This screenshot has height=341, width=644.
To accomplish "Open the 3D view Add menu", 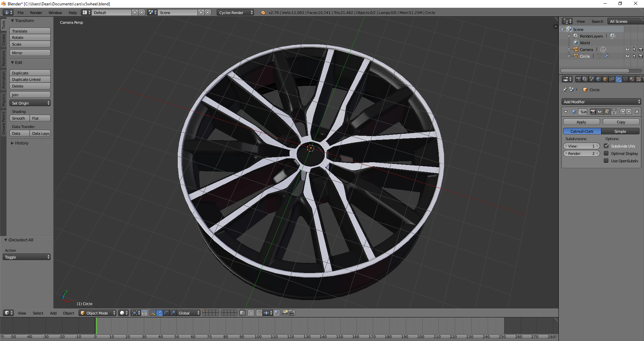I will coord(53,313).
